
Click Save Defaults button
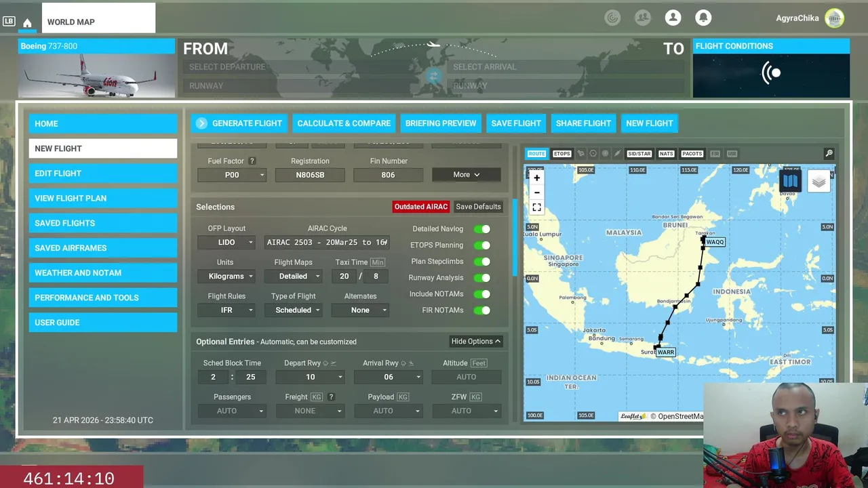coord(478,207)
